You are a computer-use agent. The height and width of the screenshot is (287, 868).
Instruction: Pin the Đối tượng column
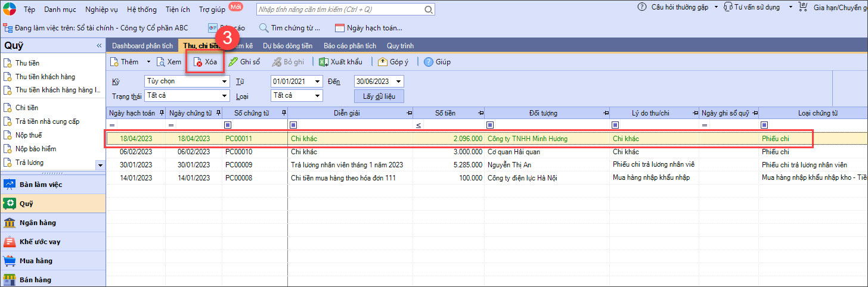[x=606, y=113]
